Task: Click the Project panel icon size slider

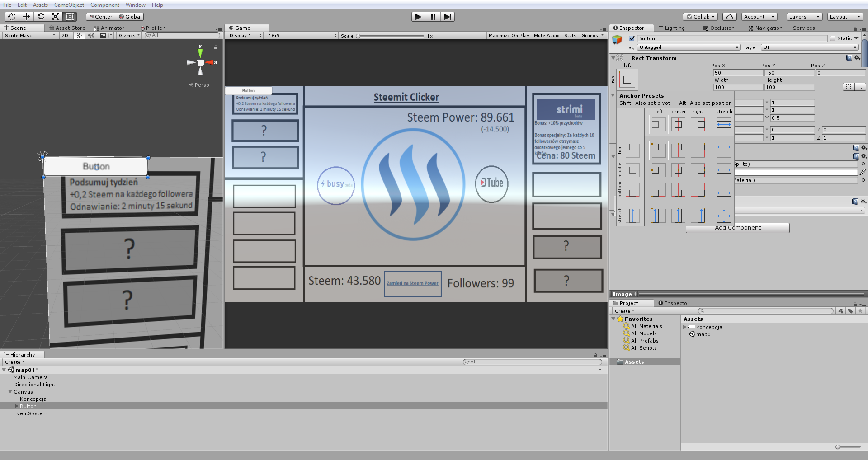Action: [x=848, y=447]
